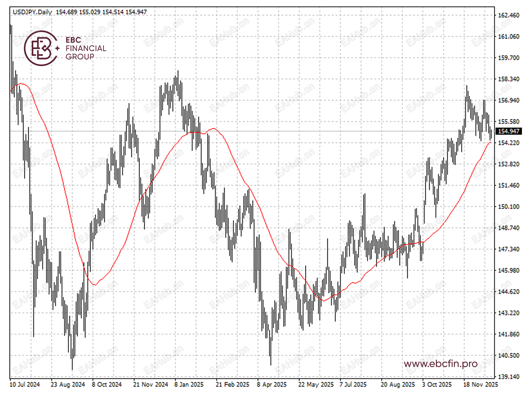Viewport: 532px width, 397px height.
Task: Click the 148.740 price axis label
Action: [508, 228]
